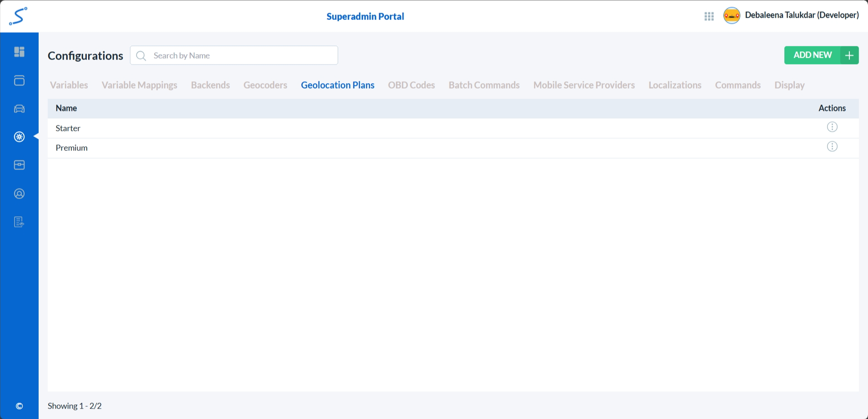Open the apps grid icon

pyautogui.click(x=709, y=16)
